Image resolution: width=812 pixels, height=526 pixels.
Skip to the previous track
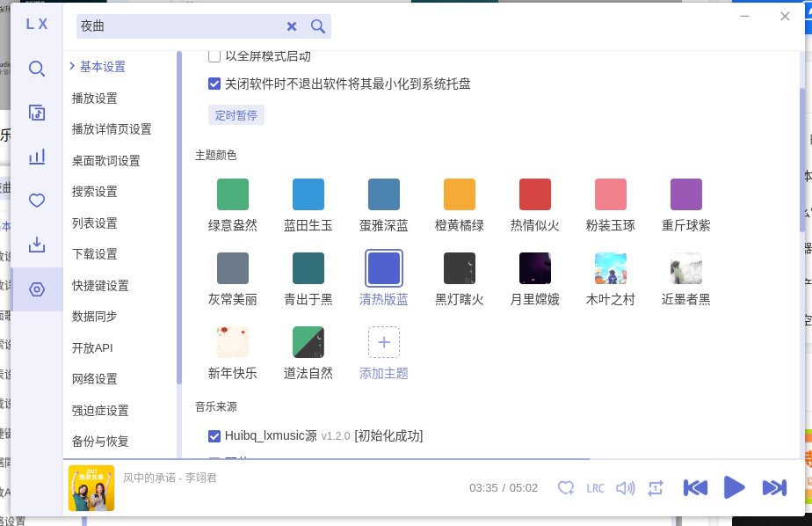[x=695, y=487]
